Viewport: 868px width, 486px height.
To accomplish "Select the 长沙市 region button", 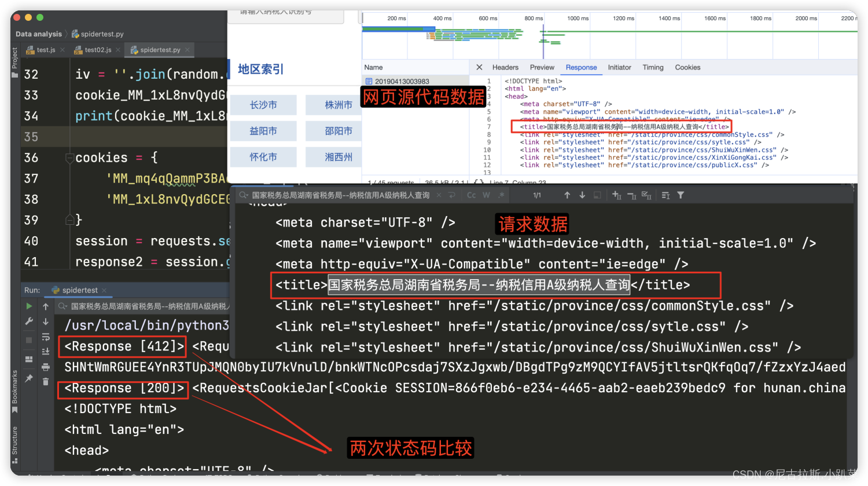I will click(263, 105).
